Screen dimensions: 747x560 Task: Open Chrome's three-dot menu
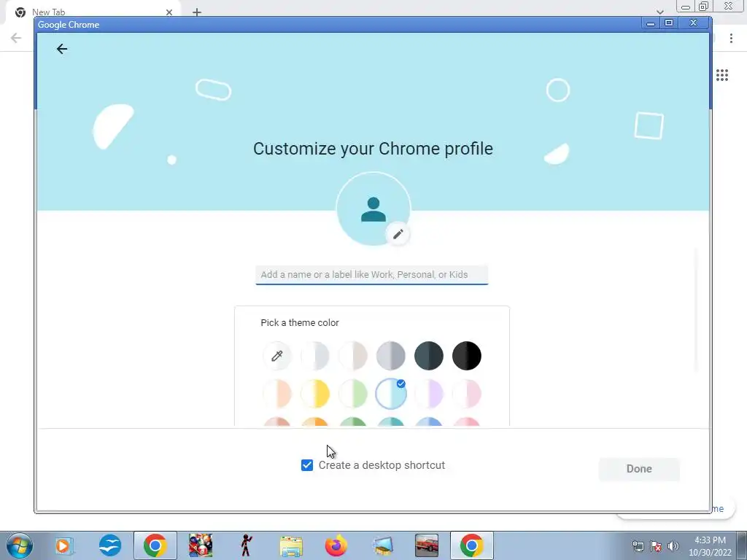coord(731,38)
